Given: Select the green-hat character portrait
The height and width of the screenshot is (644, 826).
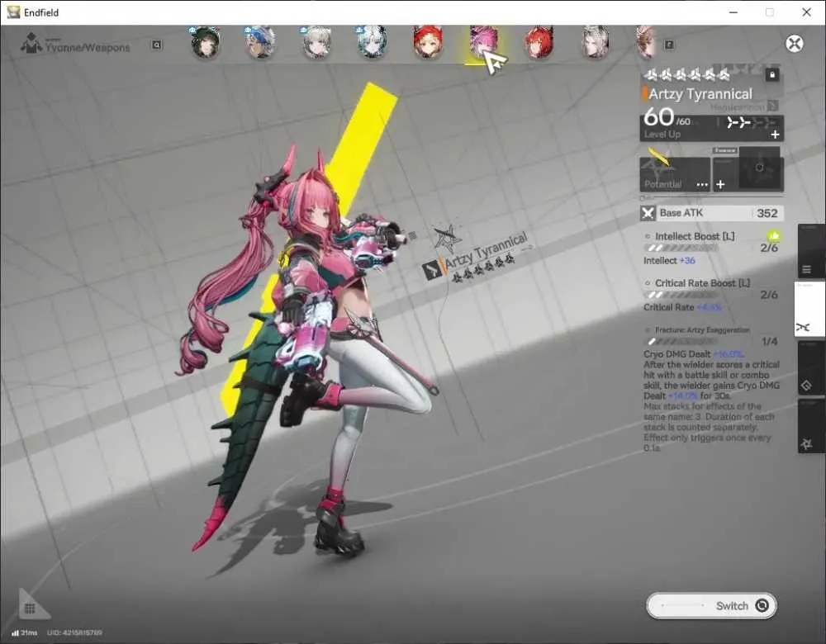Looking at the screenshot, I should click(x=205, y=42).
